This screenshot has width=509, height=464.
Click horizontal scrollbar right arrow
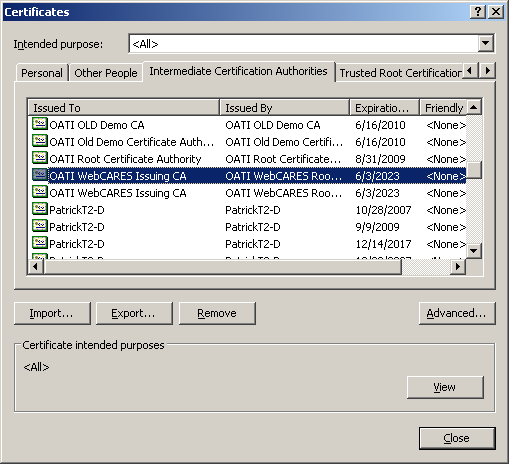pos(458,267)
